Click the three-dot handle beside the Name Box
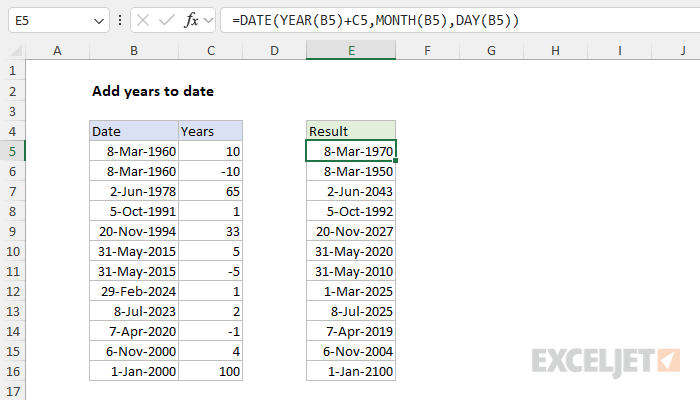 coord(120,20)
